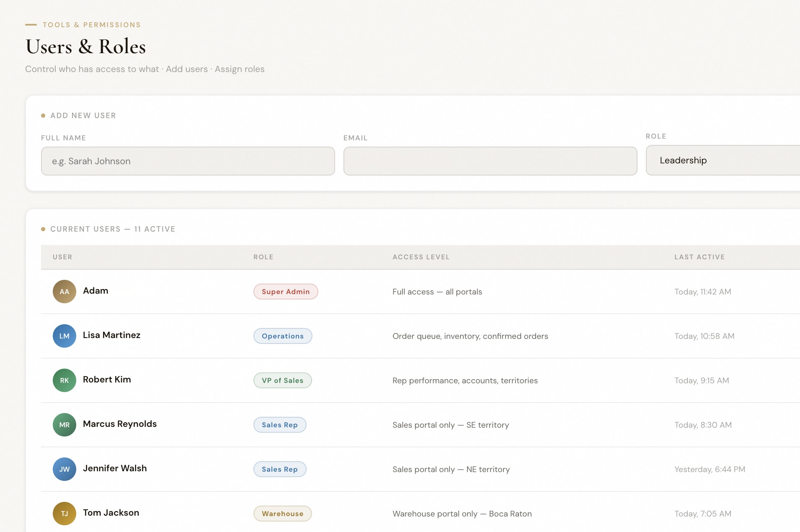
Task: Click 'Yesterday, 6:44 PM' timestamp
Action: pos(710,469)
